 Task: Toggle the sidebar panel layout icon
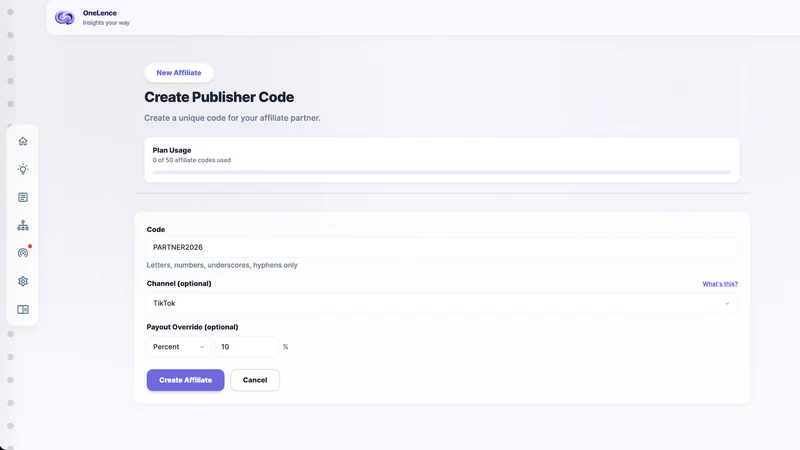23,310
